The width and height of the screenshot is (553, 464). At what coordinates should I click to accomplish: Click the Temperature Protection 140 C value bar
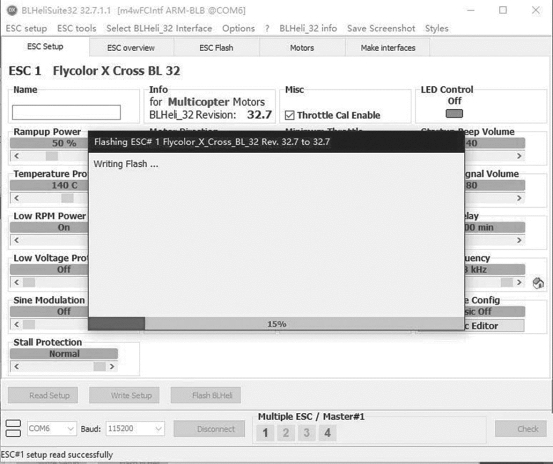(49, 185)
